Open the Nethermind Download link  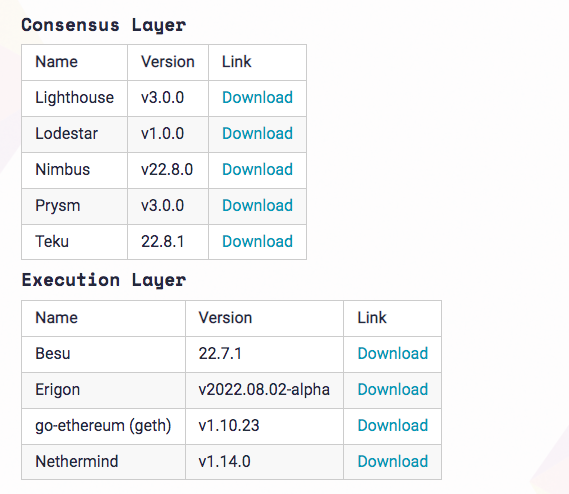[393, 461]
